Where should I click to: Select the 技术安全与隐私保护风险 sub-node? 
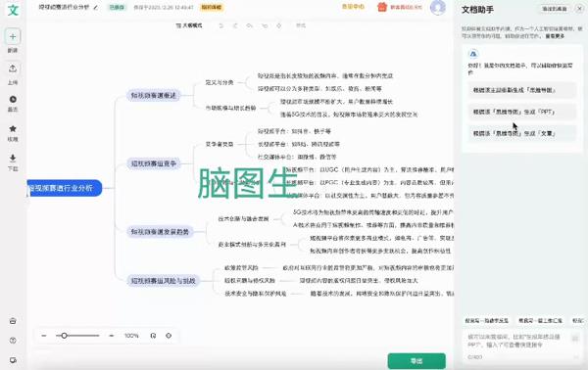pos(256,294)
